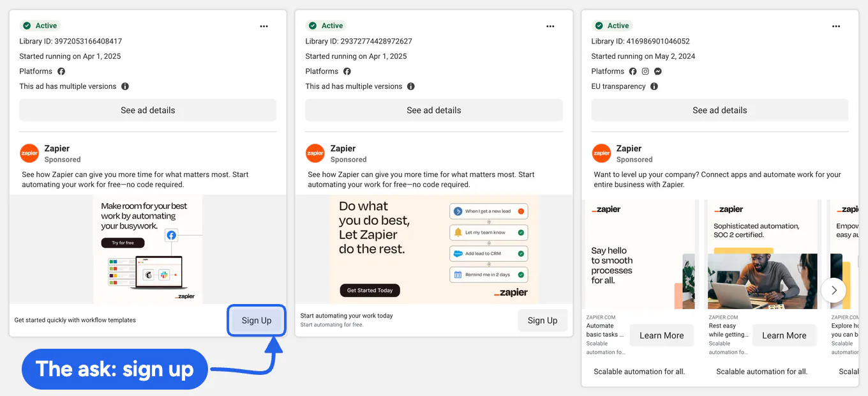This screenshot has width=868, height=396.
Task: Click 'Get started quickly with workflow templates'
Action: [75, 320]
